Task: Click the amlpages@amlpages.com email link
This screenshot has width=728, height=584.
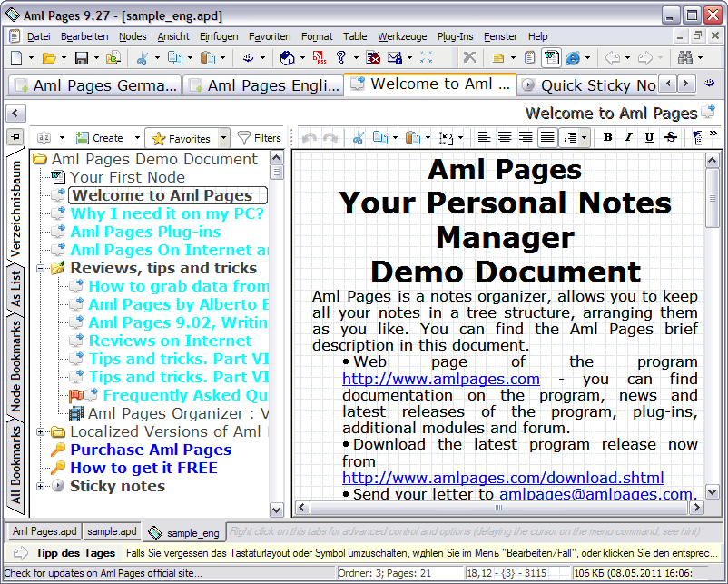Action: tap(595, 494)
